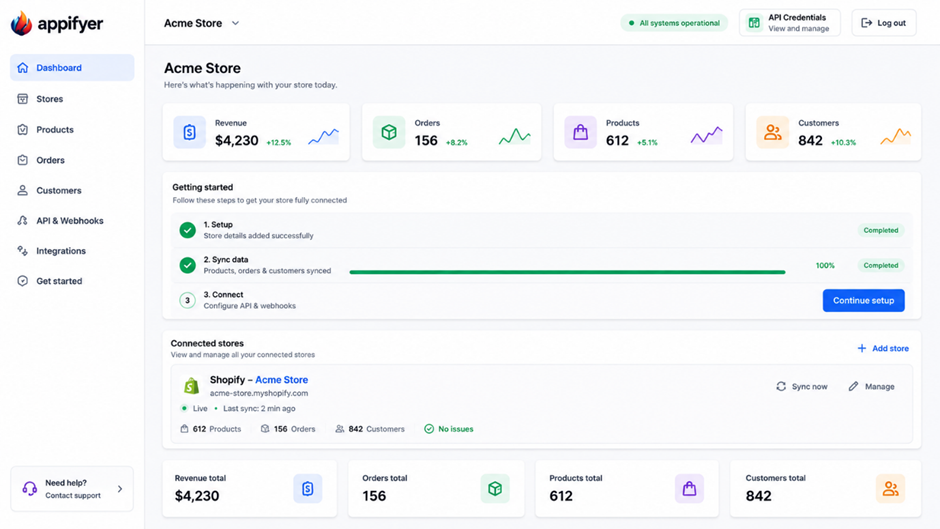Click the API Credentials green icon

tap(754, 23)
